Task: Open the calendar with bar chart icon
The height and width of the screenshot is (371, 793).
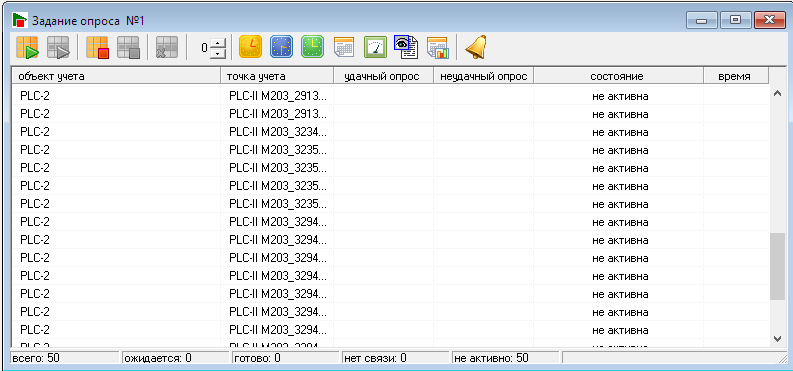Action: coord(438,48)
